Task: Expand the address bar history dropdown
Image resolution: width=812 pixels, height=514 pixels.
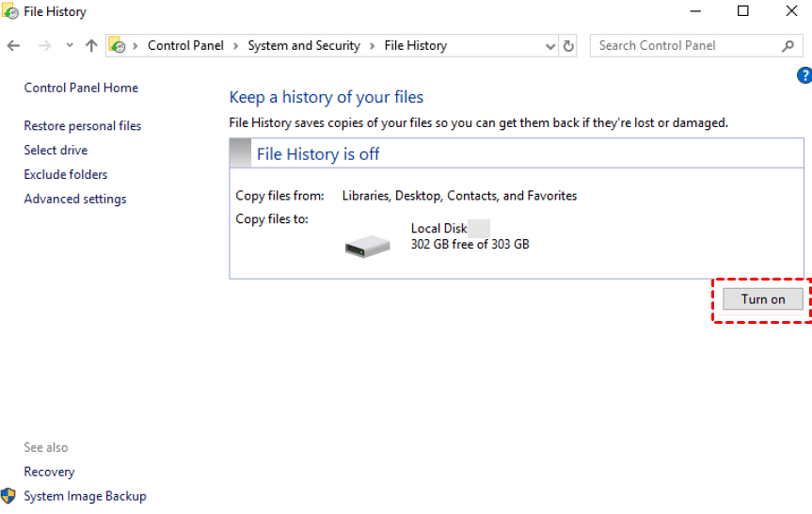Action: [550, 45]
